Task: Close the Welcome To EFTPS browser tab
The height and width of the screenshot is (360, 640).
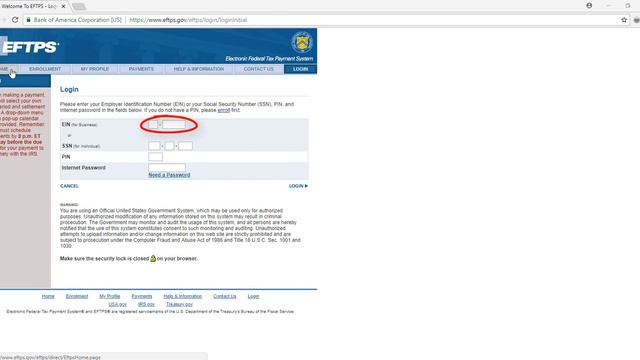Action: pos(63,6)
